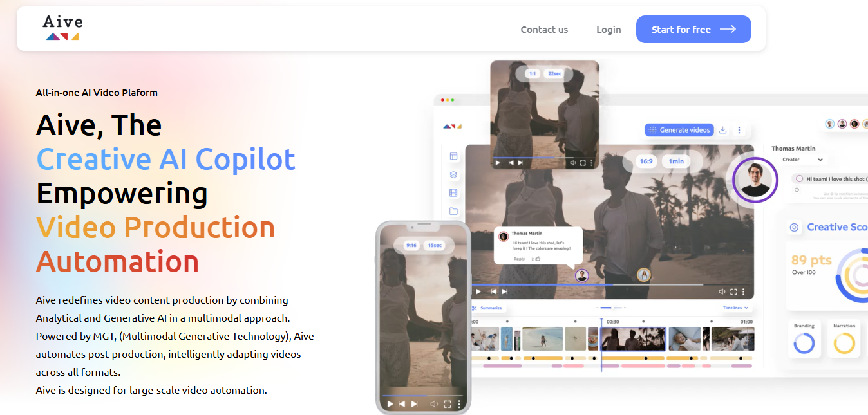Mute the 16:9 video player volume
868x415 pixels.
(722, 291)
